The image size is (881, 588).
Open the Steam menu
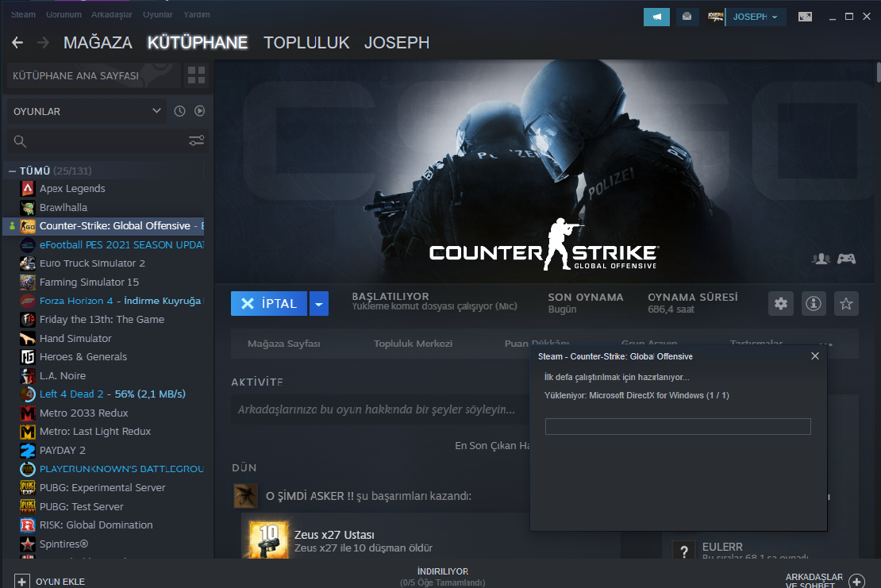point(23,14)
